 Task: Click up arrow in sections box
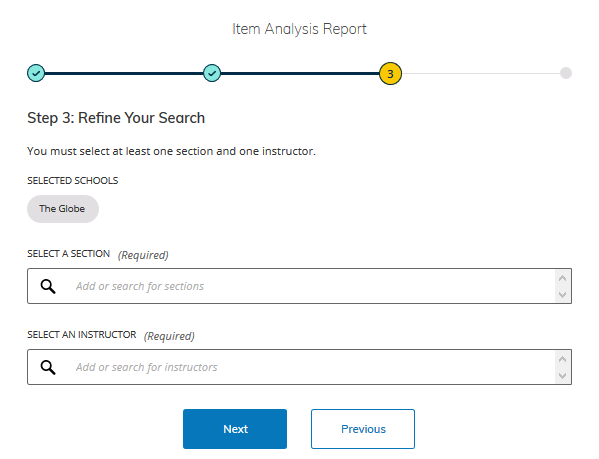point(562,278)
